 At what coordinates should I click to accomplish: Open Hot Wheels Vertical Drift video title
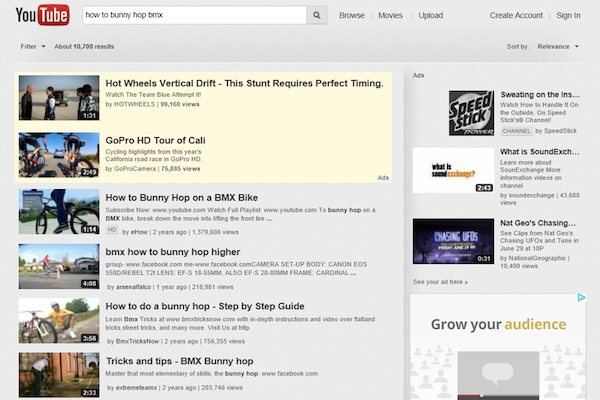coord(244,83)
